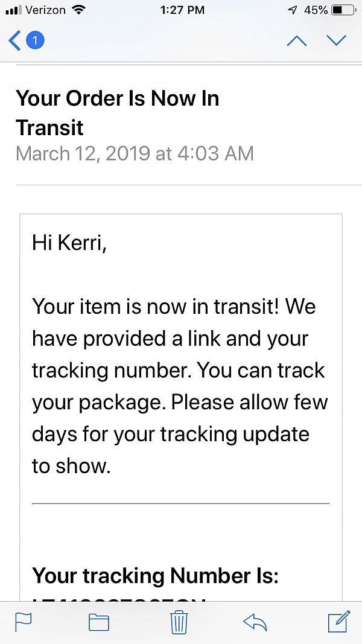Tap the "Your tracking Number Is:" heading
Screen dimensions: 362x644
[x=156, y=575]
